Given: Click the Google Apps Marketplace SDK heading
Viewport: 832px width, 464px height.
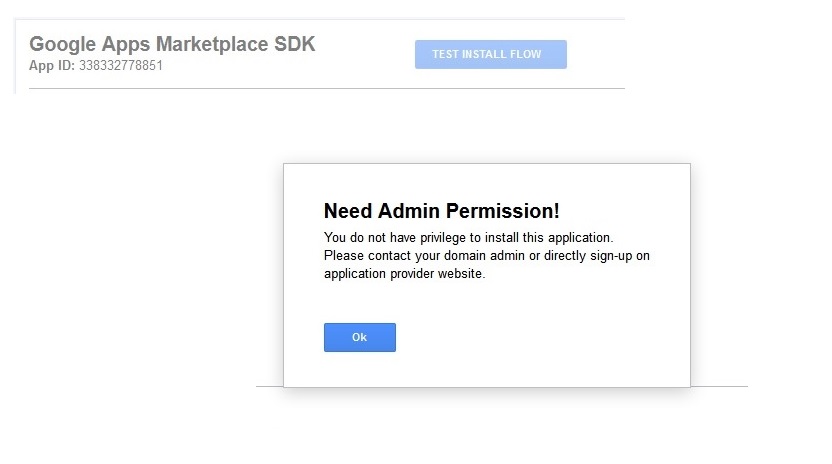Looking at the screenshot, I should point(172,45).
